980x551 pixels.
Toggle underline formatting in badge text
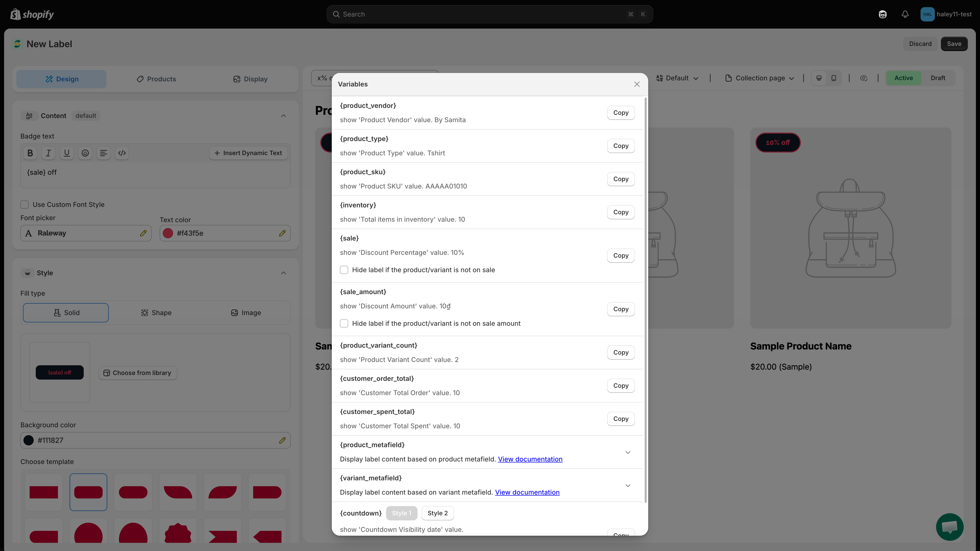pyautogui.click(x=67, y=153)
